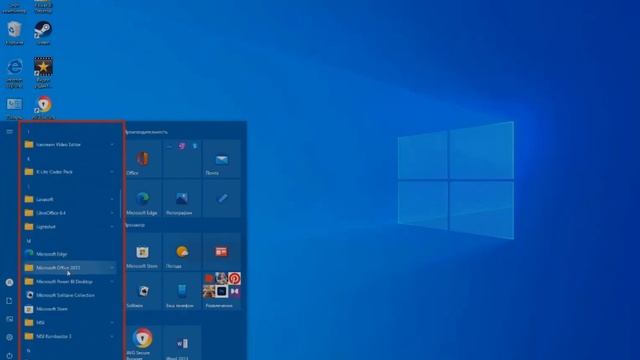The image size is (640, 360).
Task: Select the Recycle Bin desktop icon
Action: [14, 33]
